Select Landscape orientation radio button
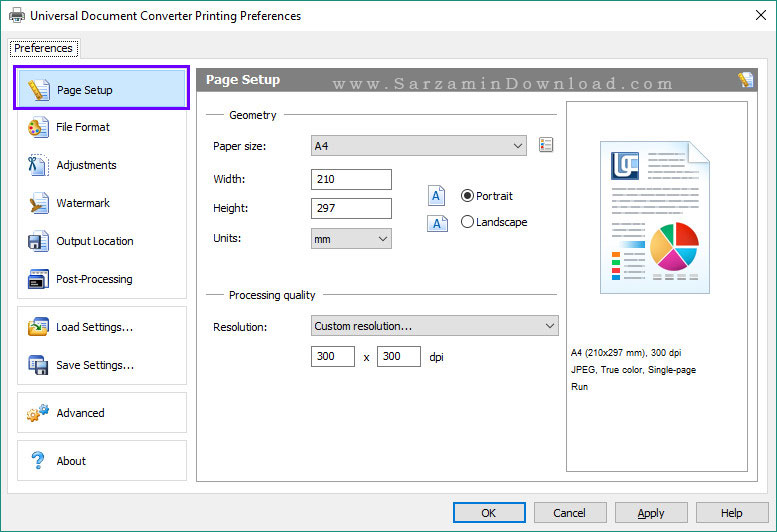777x532 pixels. tap(467, 222)
